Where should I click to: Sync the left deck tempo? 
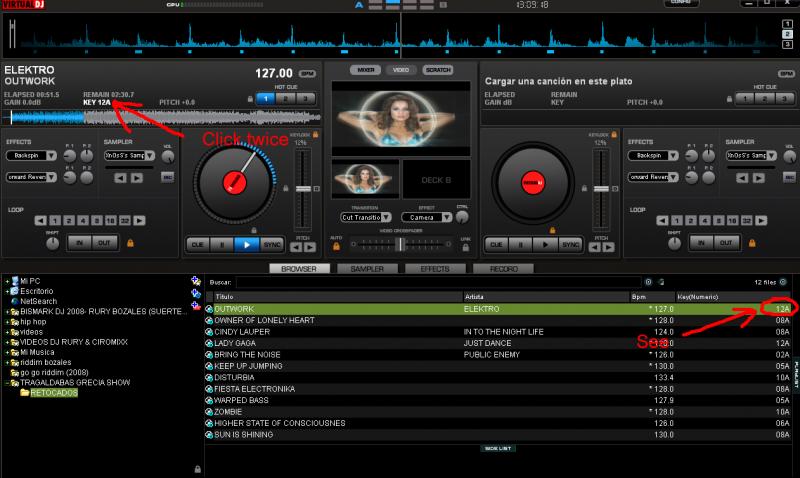pos(271,245)
